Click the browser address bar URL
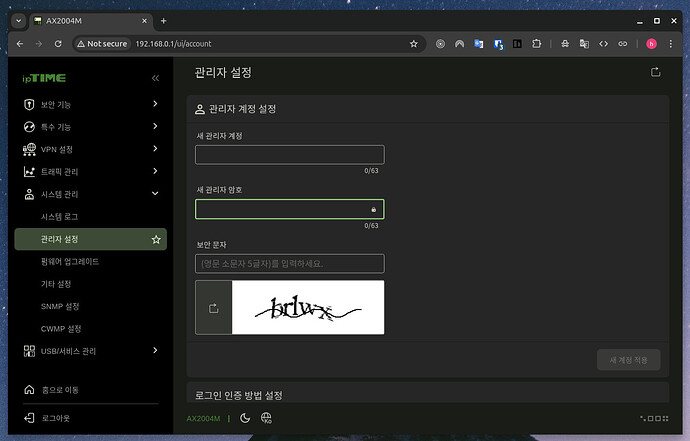690x441 pixels. point(173,44)
